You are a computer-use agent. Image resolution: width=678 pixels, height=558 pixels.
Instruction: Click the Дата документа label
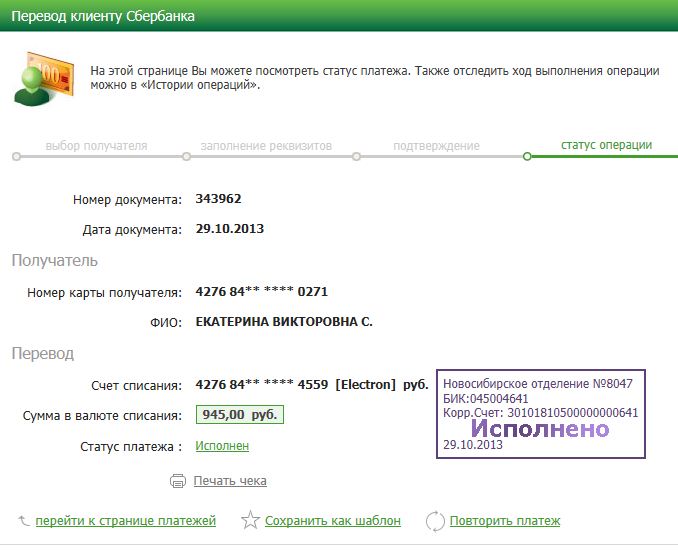click(132, 230)
